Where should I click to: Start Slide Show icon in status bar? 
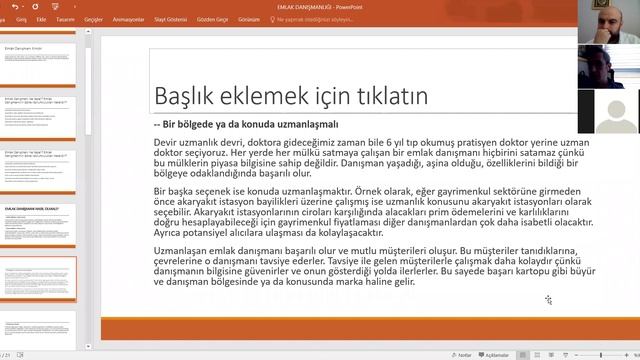pyautogui.click(x=566, y=355)
